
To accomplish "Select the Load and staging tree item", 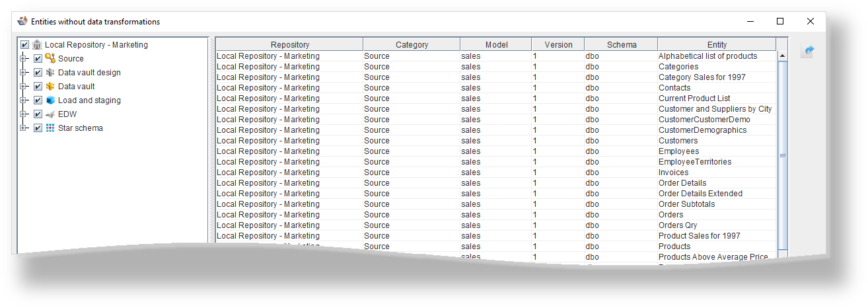I will [x=89, y=100].
